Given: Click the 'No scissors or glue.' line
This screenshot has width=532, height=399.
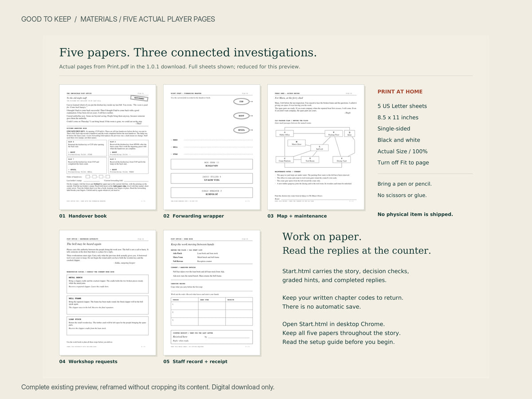Looking at the screenshot, I should pyautogui.click(x=402, y=195).
